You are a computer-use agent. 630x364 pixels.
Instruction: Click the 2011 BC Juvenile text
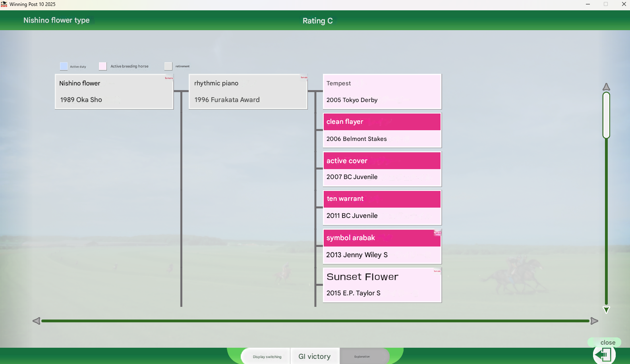coord(352,216)
